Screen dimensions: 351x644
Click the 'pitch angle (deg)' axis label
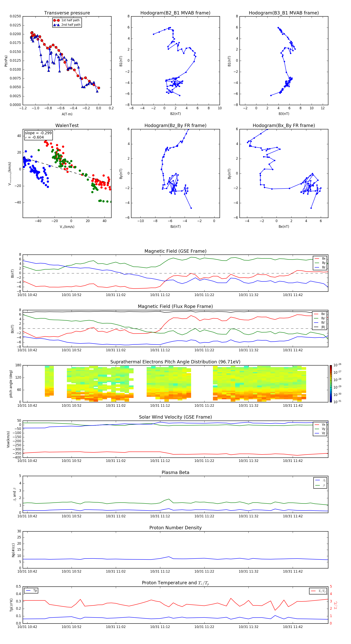[x=11, y=384]
